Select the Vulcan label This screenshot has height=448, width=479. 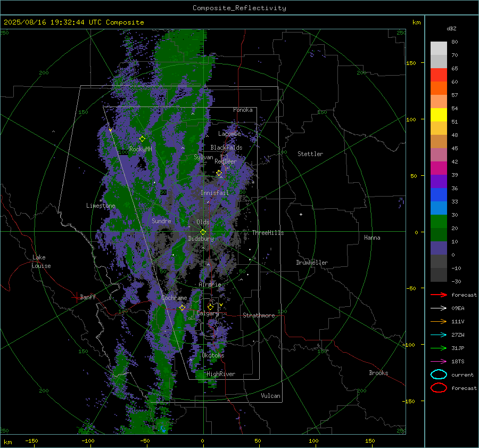pyautogui.click(x=270, y=396)
